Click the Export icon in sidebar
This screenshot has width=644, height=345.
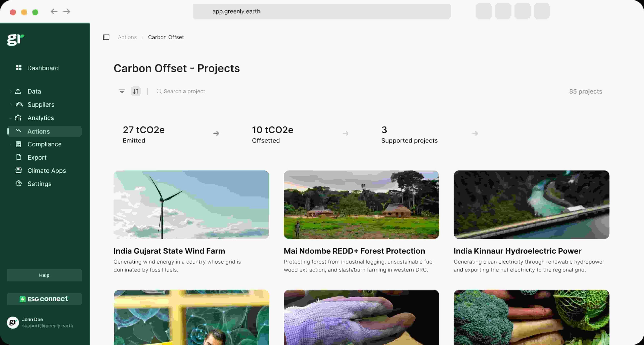[18, 157]
